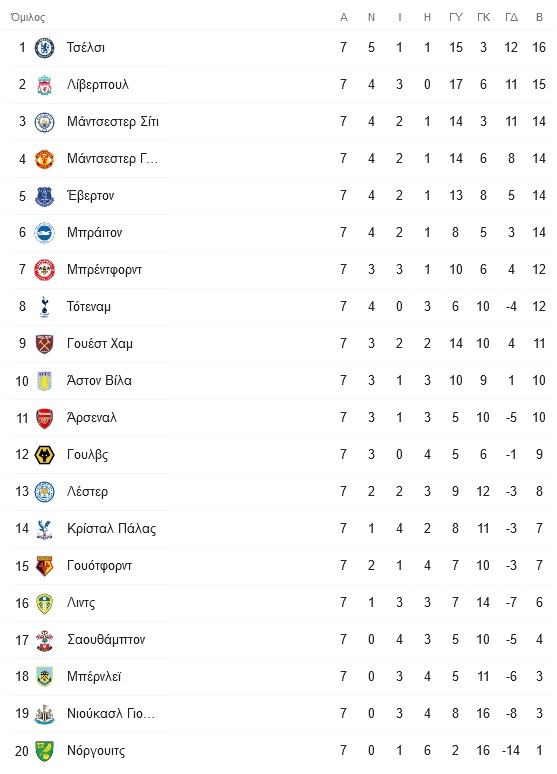Click the ΓΔ goal difference column header

[x=511, y=17]
